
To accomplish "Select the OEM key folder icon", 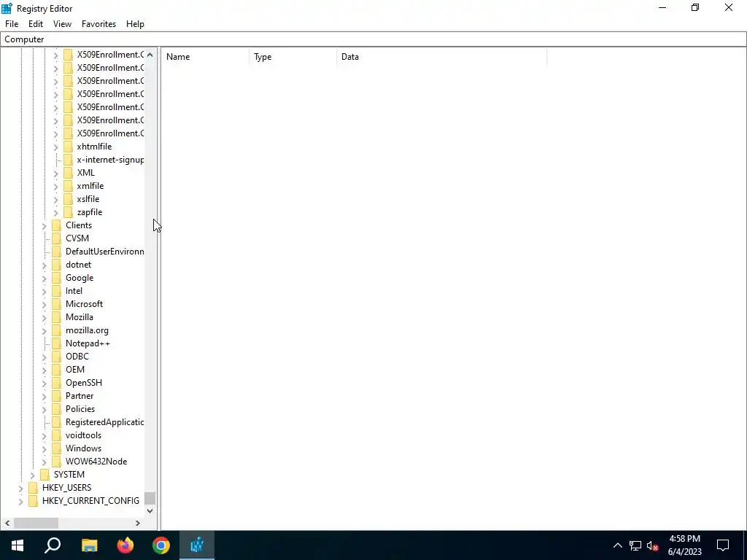I will click(57, 370).
